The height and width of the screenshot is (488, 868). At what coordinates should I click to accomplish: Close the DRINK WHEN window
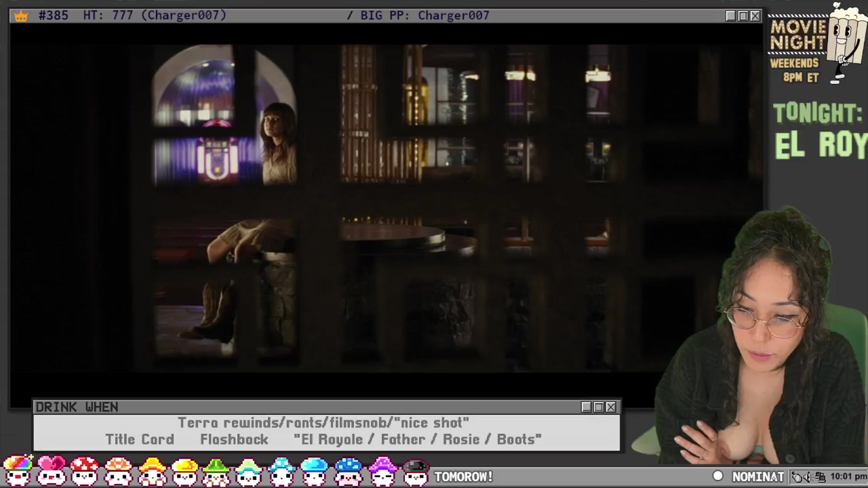pyautogui.click(x=611, y=407)
